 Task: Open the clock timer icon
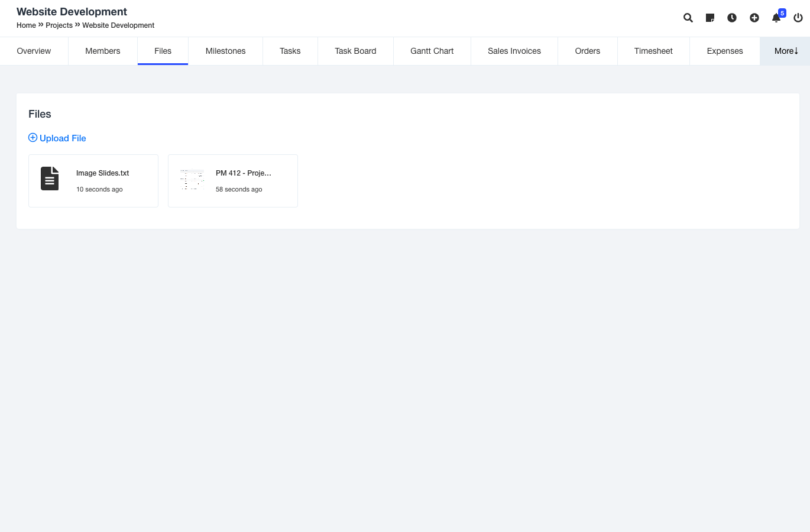pos(732,18)
